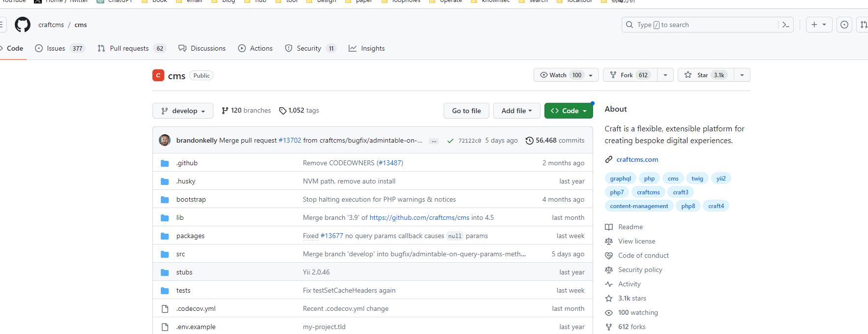Open the craftcms.com website link
The height and width of the screenshot is (334, 868).
[637, 159]
